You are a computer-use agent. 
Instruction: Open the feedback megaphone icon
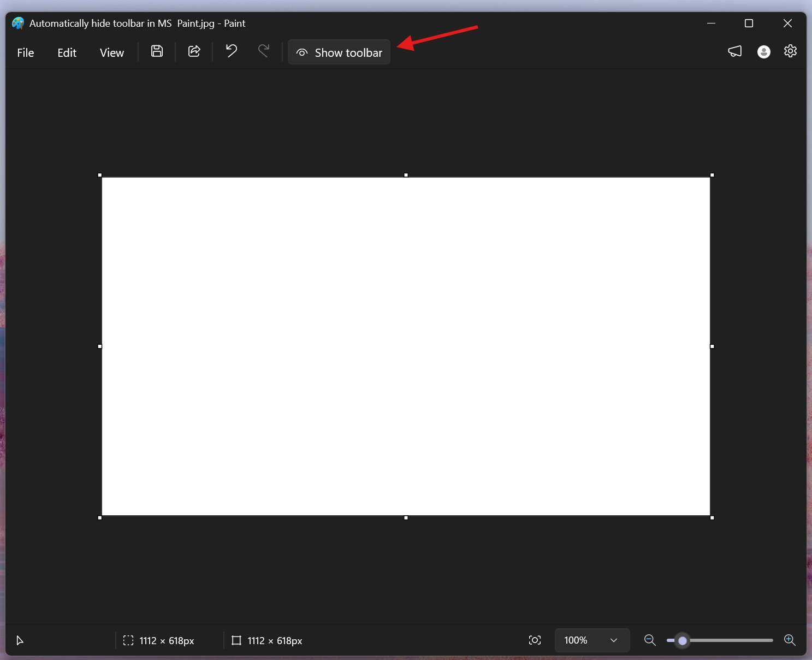coord(734,51)
